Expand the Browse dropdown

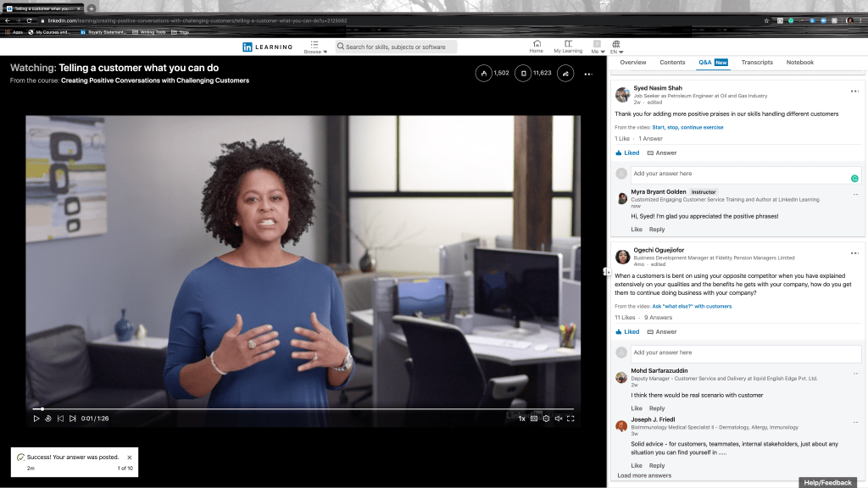(x=314, y=47)
